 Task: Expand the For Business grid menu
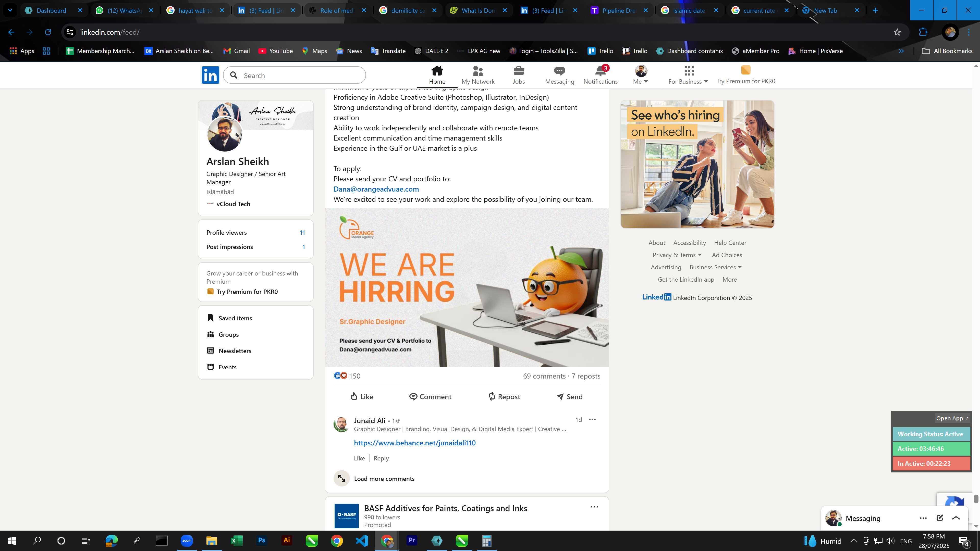tap(688, 75)
